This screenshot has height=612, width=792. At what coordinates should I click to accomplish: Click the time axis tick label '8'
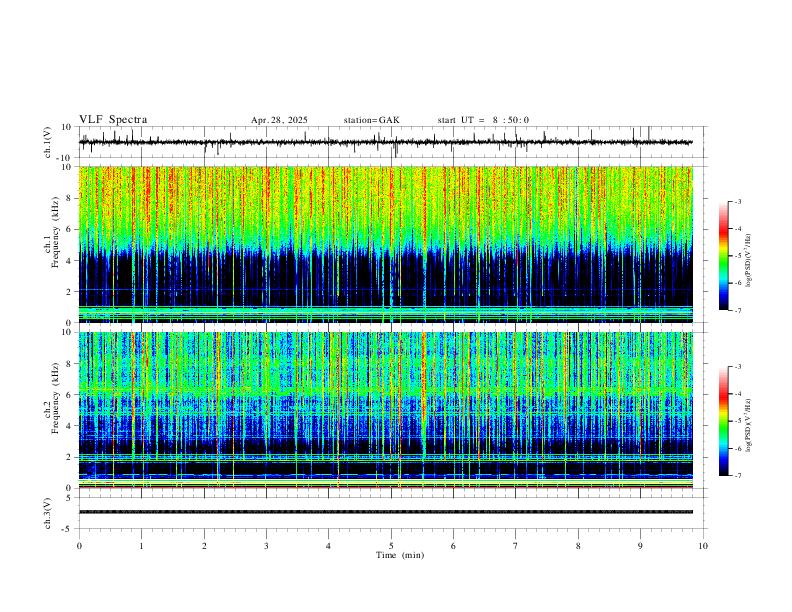[578, 546]
